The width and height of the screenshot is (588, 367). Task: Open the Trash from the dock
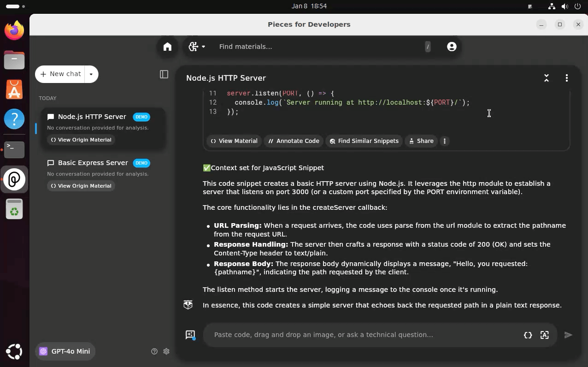point(14,209)
